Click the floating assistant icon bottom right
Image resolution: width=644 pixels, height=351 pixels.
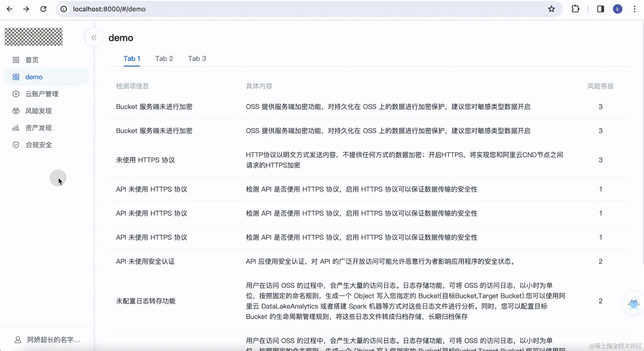tap(633, 303)
